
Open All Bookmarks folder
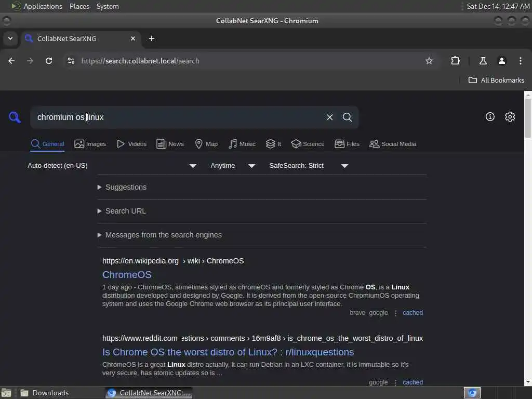click(x=496, y=80)
